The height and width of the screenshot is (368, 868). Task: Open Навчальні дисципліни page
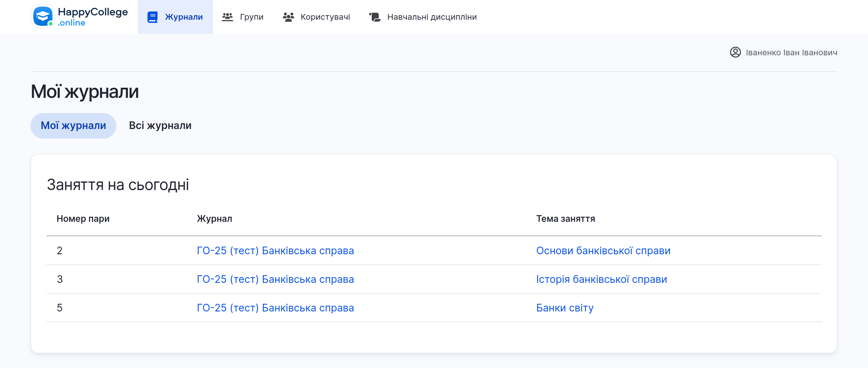pos(432,17)
